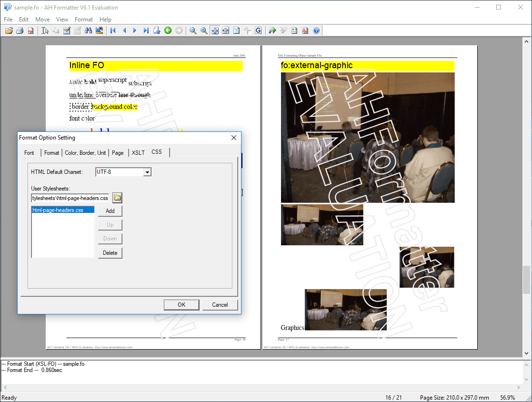Click the Page Size status bar entry
This screenshot has width=532, height=402.
coord(455,397)
